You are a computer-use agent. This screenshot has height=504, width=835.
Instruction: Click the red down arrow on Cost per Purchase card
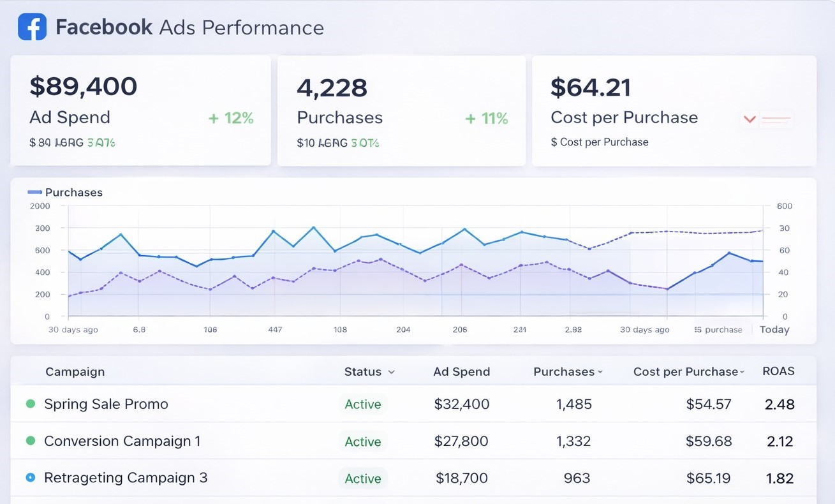click(x=750, y=119)
